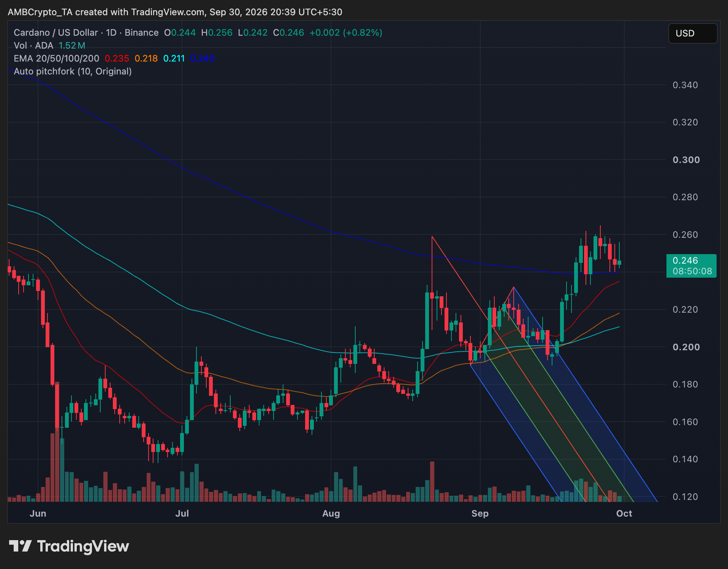Click the 0.320 price axis label
The image size is (728, 569).
[685, 122]
